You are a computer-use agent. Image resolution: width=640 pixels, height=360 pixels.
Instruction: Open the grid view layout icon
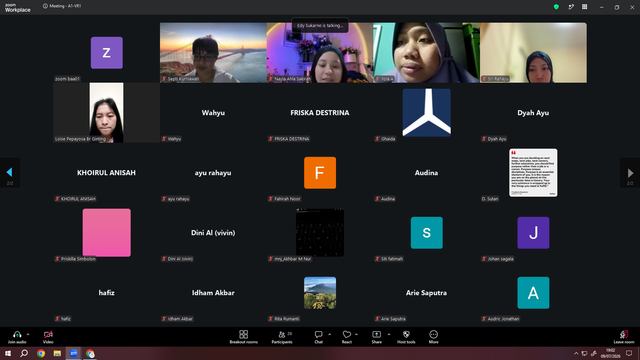584,7
